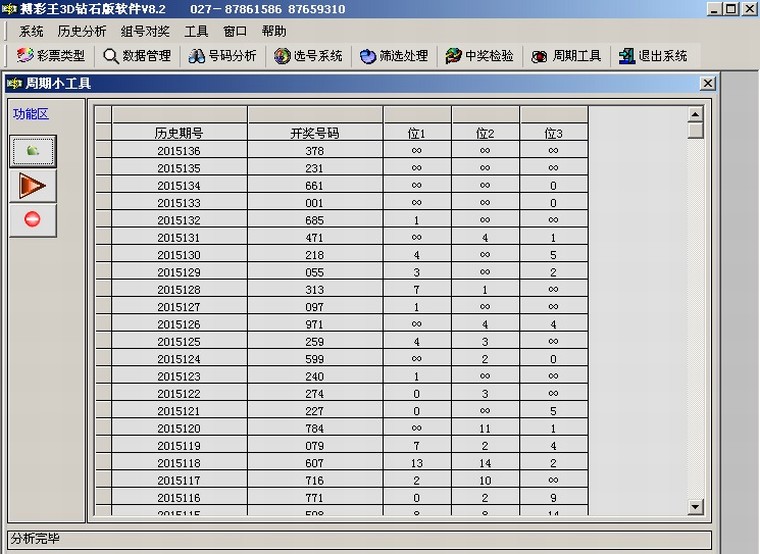
Task: Close the 周期小工具 panel
Action: [707, 83]
